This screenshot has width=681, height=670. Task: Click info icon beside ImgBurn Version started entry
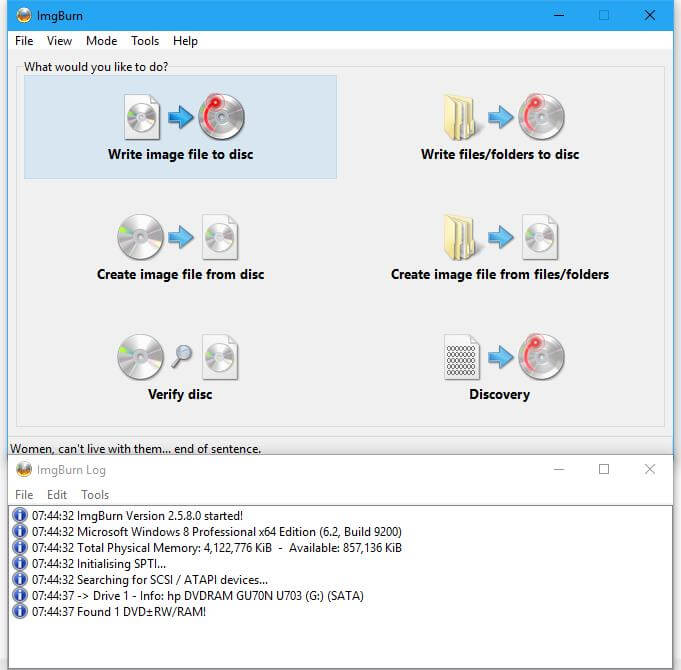20,515
